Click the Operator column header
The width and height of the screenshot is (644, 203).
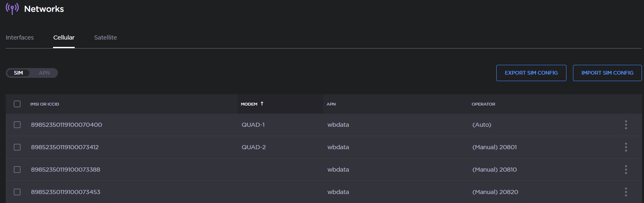483,104
